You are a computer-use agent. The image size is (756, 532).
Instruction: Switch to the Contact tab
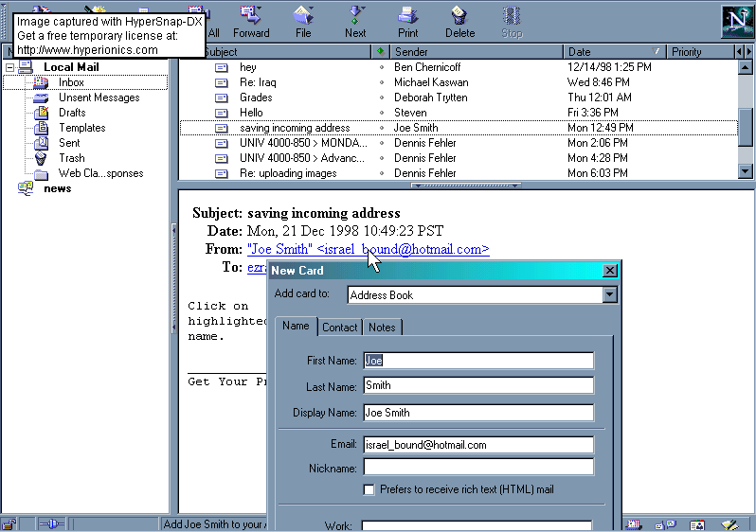[x=339, y=328]
